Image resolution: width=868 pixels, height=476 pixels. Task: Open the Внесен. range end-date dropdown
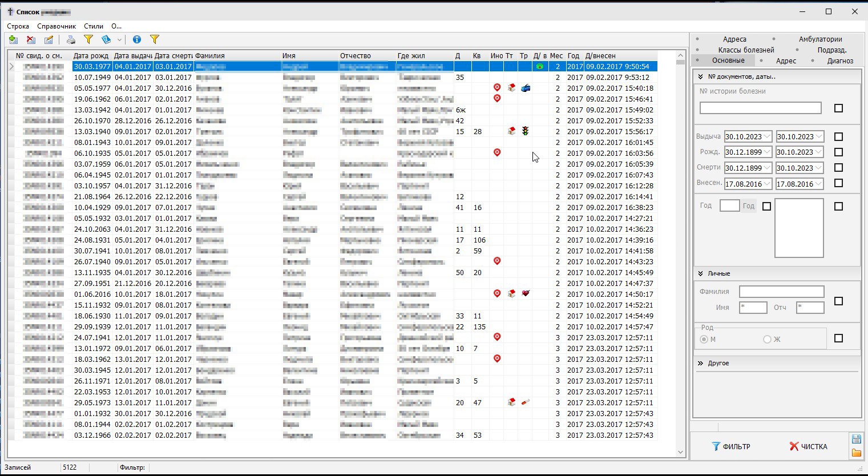(819, 184)
